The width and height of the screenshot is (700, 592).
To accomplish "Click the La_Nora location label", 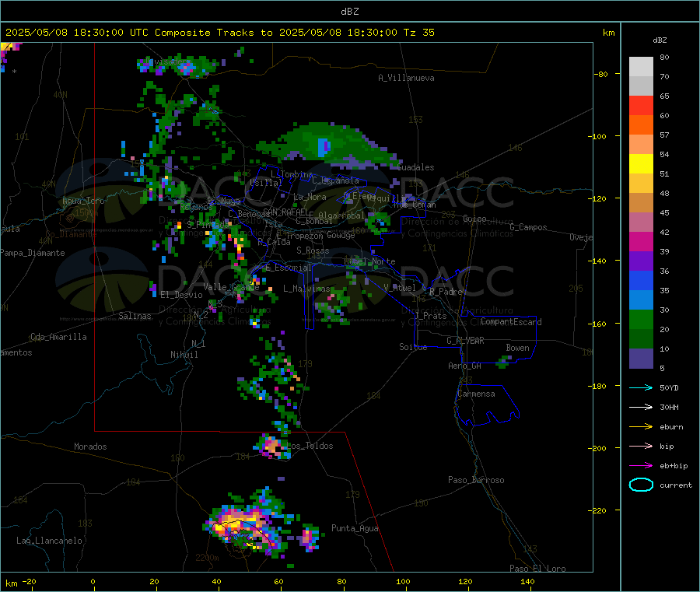I will coord(310,197).
